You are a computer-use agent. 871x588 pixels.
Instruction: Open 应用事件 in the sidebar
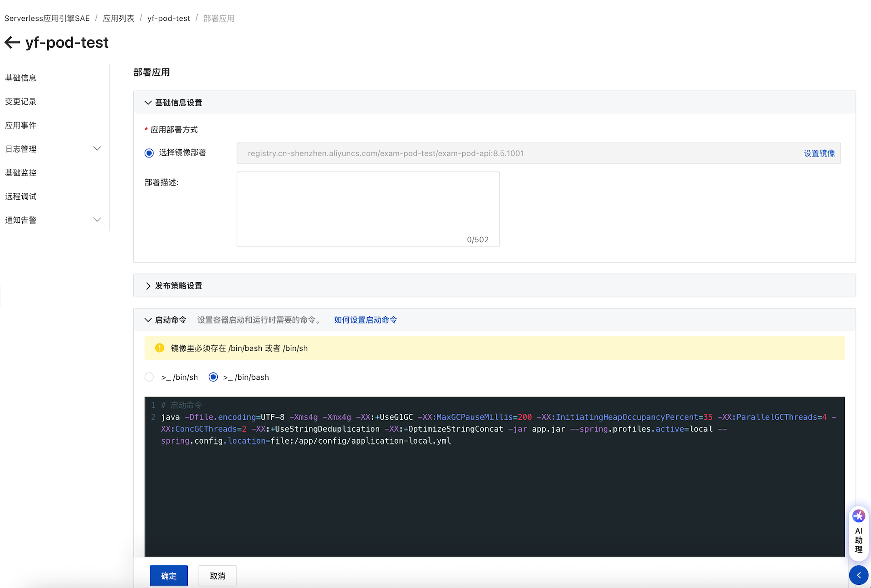click(x=21, y=125)
